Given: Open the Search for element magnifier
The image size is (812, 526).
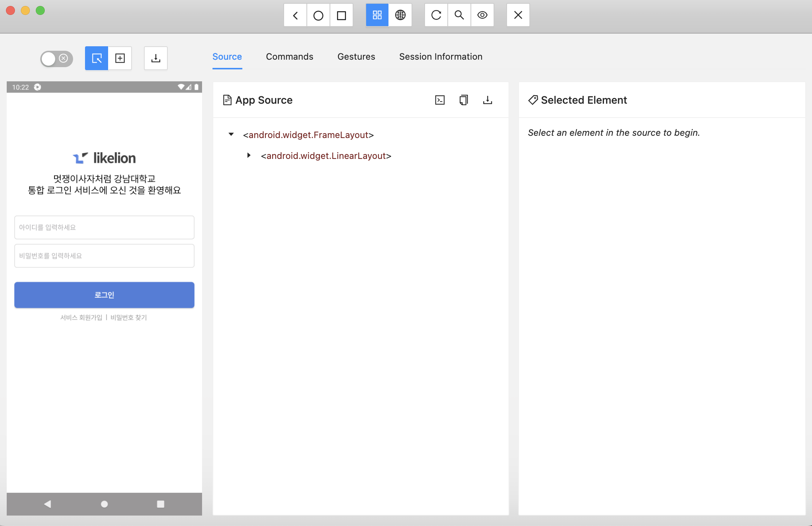Looking at the screenshot, I should point(459,15).
